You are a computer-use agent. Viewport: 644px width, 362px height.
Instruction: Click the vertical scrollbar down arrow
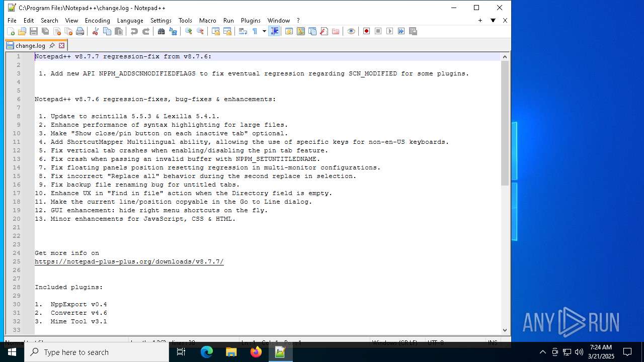(505, 330)
